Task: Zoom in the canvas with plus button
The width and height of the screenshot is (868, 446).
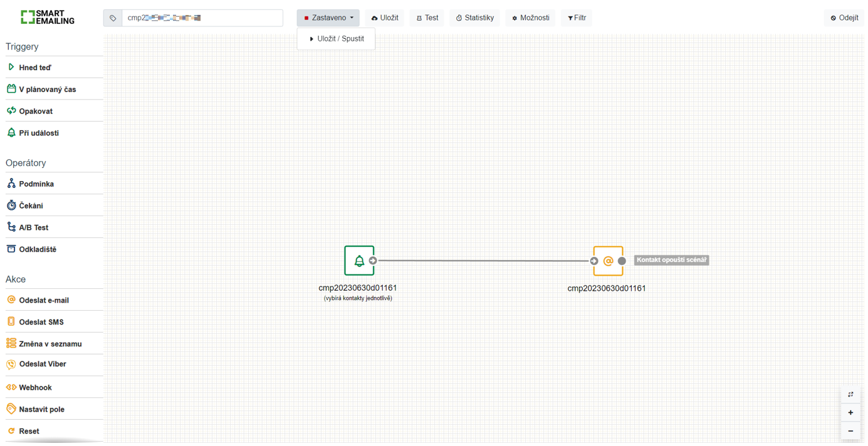Action: (x=850, y=412)
